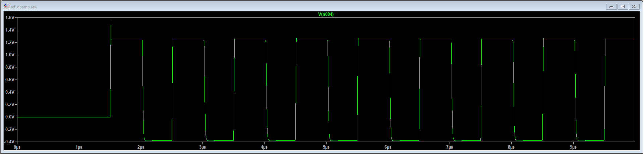Click the 0.8V vertical axis label
Viewport: 644px width, 154px height.
[10, 67]
